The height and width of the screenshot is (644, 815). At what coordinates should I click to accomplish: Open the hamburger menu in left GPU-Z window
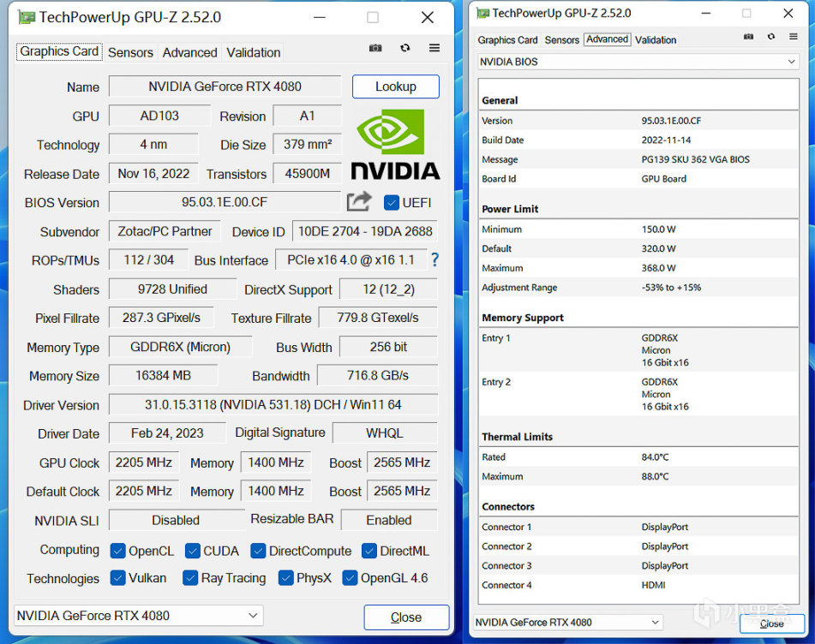(x=434, y=48)
